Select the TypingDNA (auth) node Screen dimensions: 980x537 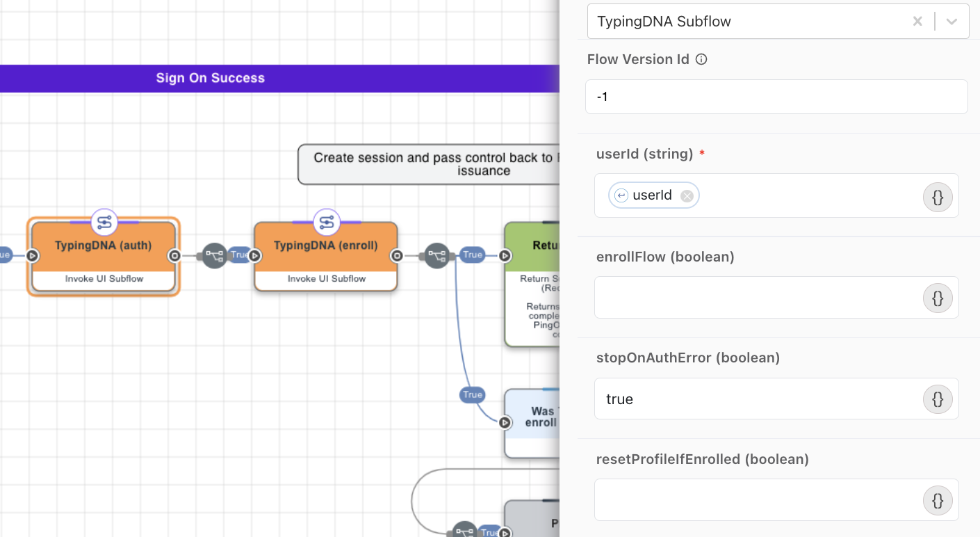click(x=104, y=256)
